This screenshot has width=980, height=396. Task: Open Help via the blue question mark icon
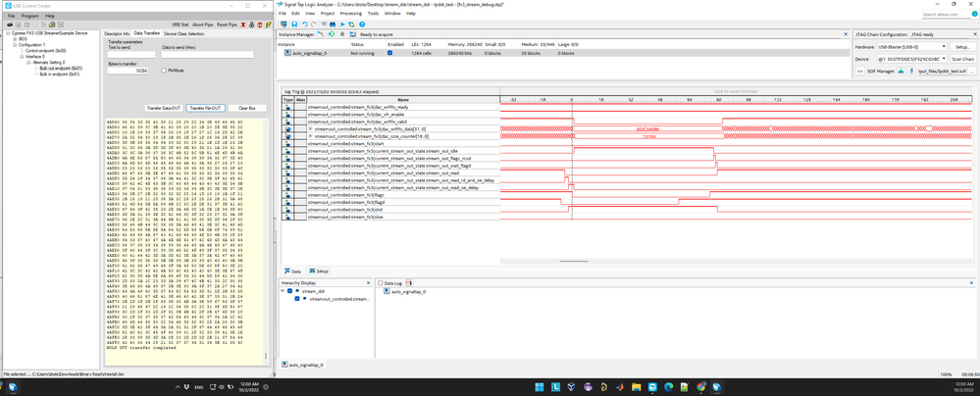point(362,24)
